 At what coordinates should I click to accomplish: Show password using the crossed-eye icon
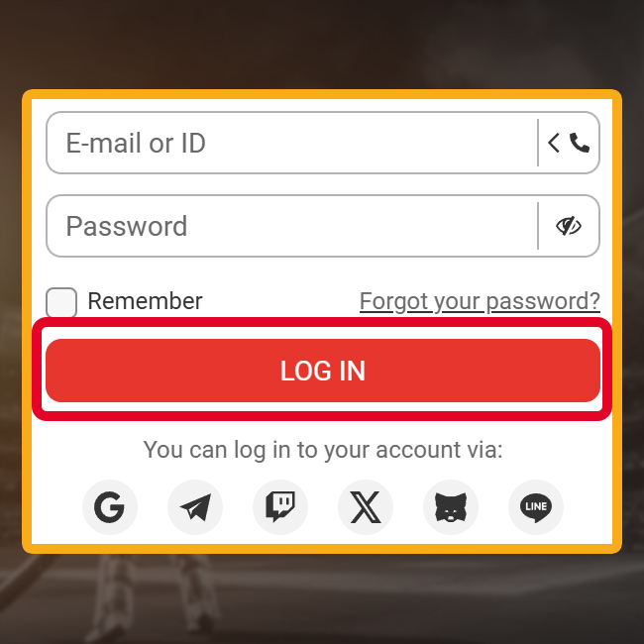(569, 226)
